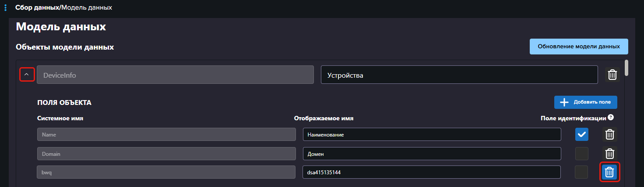
Task: Open the three-dot menu at top left
Action: (x=5, y=7)
